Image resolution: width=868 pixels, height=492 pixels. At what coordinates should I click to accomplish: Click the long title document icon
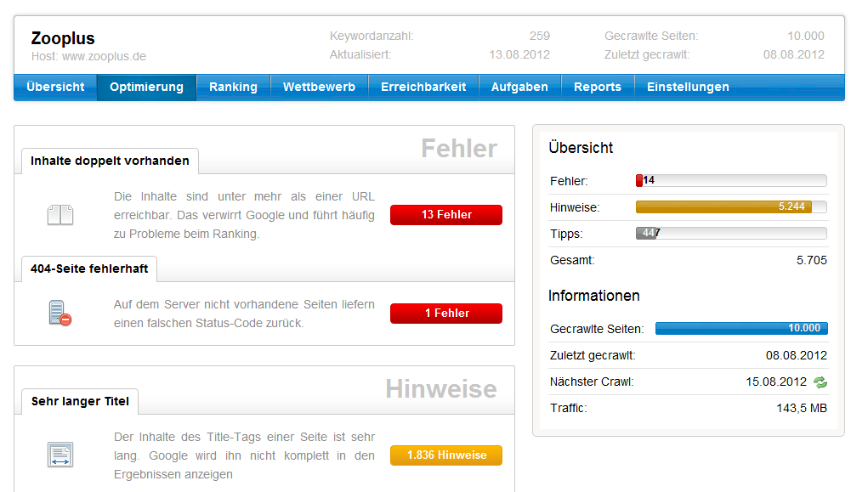pos(60,455)
